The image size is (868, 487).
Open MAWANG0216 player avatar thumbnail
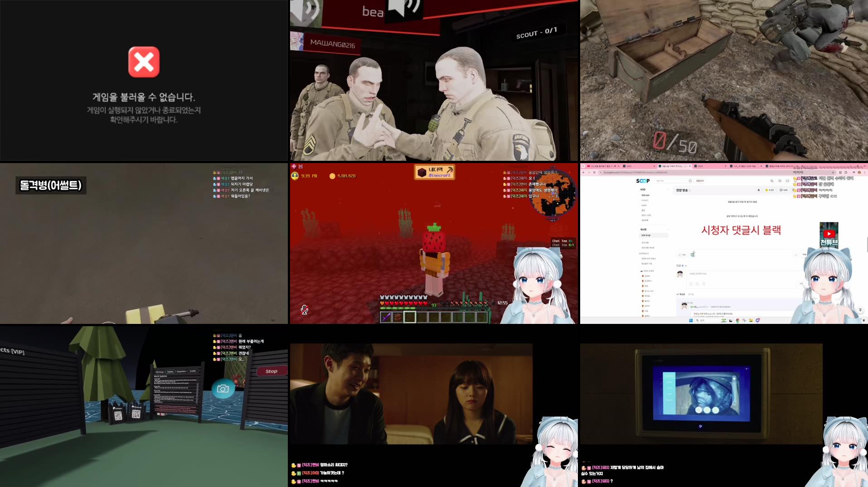click(x=297, y=41)
